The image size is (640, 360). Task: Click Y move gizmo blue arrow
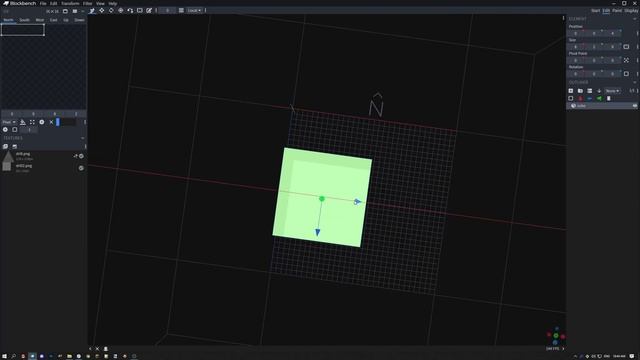click(x=318, y=232)
